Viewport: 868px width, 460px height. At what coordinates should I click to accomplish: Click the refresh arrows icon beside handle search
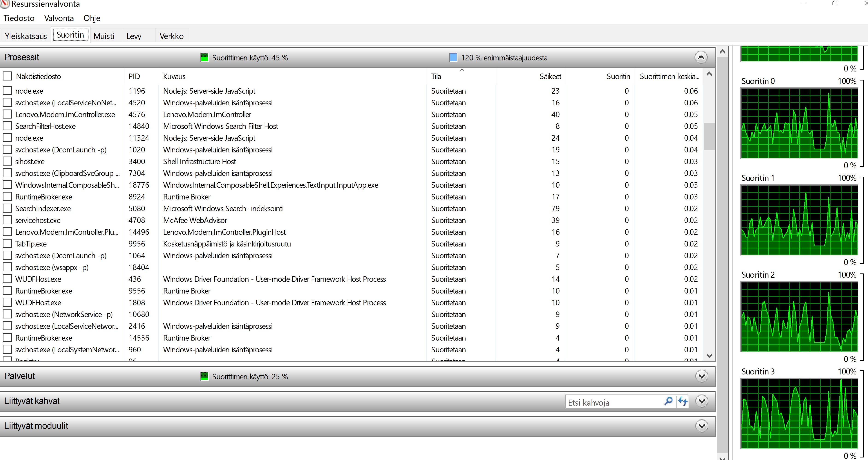pos(683,401)
